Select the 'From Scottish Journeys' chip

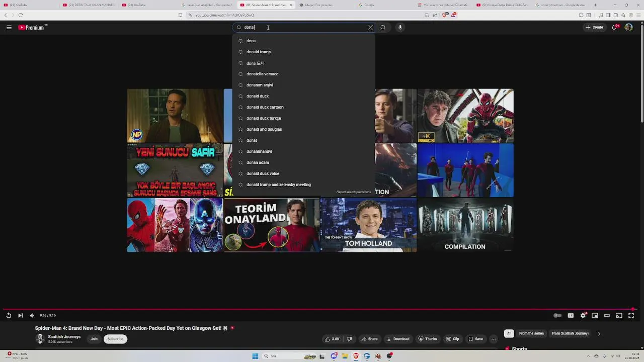coord(570,333)
